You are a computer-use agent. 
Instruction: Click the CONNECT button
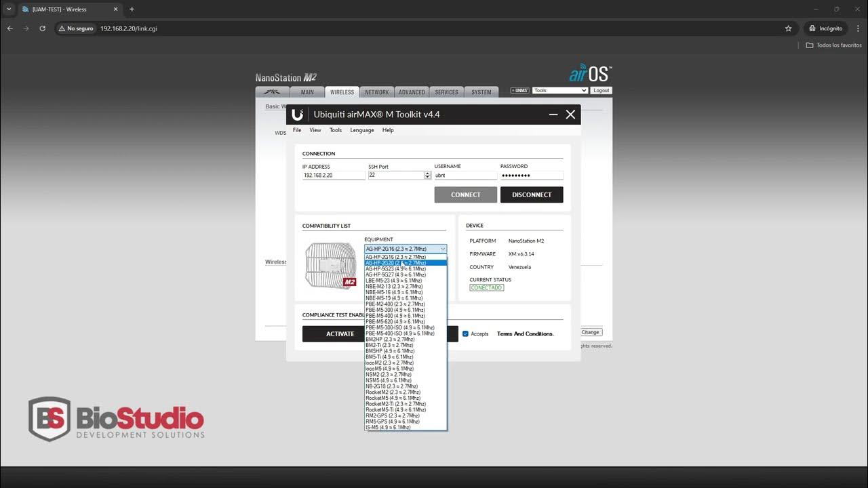pos(466,195)
